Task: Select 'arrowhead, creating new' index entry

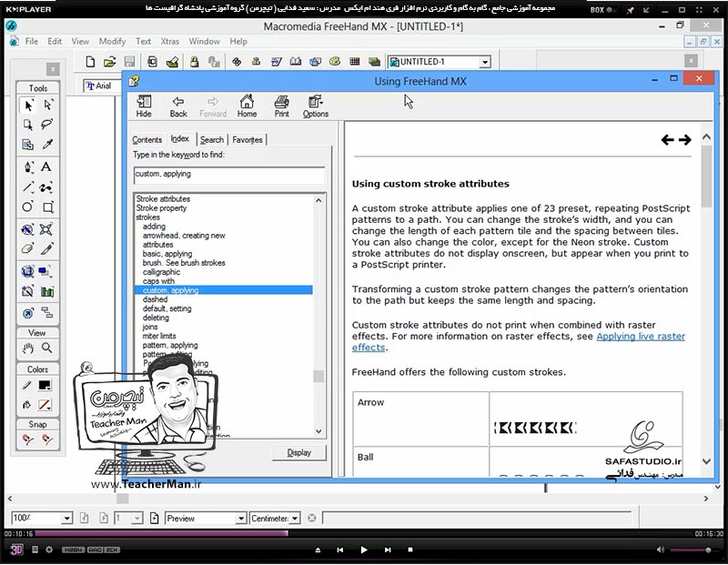Action: pyautogui.click(x=184, y=236)
